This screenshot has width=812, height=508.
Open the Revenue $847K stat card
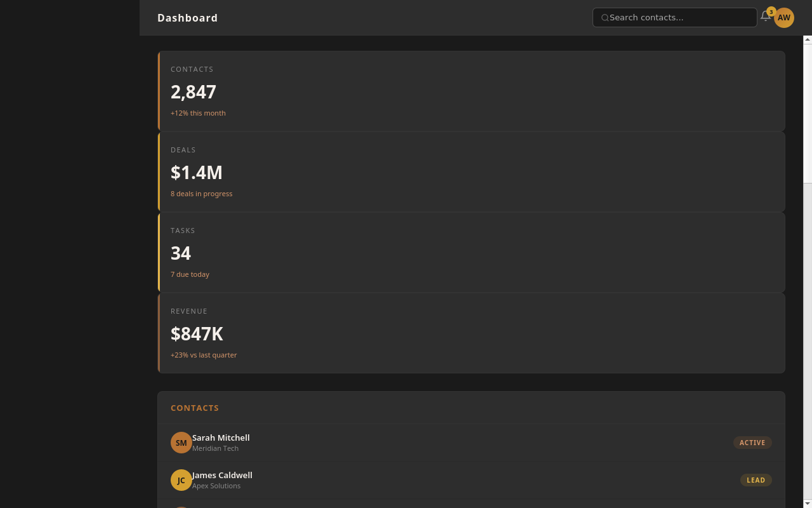471,333
